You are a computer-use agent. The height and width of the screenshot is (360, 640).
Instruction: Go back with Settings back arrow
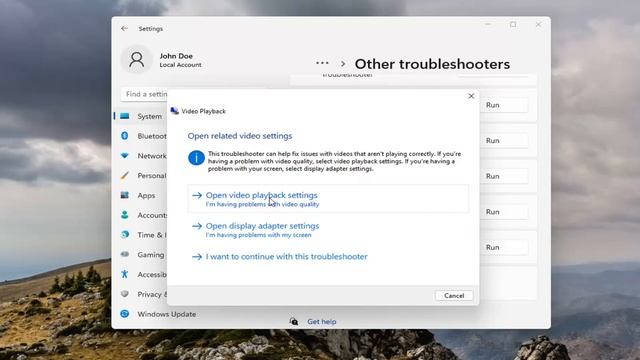pyautogui.click(x=124, y=29)
